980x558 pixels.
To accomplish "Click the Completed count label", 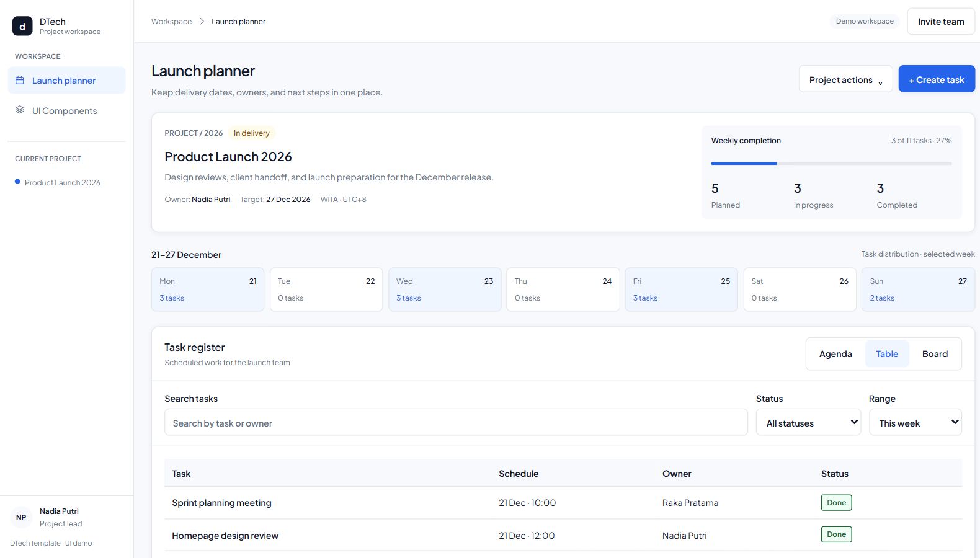I will [897, 205].
